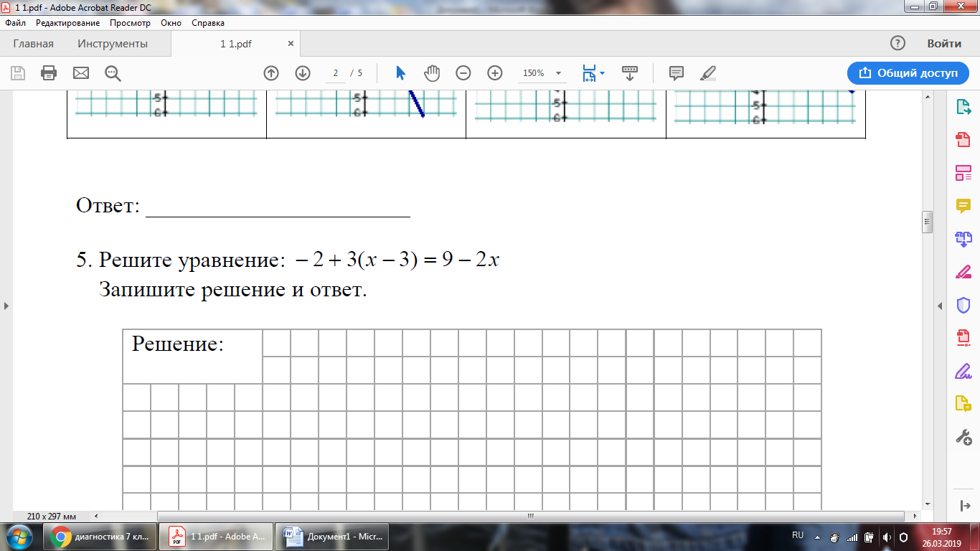Switch to the Главная tab

click(33, 44)
